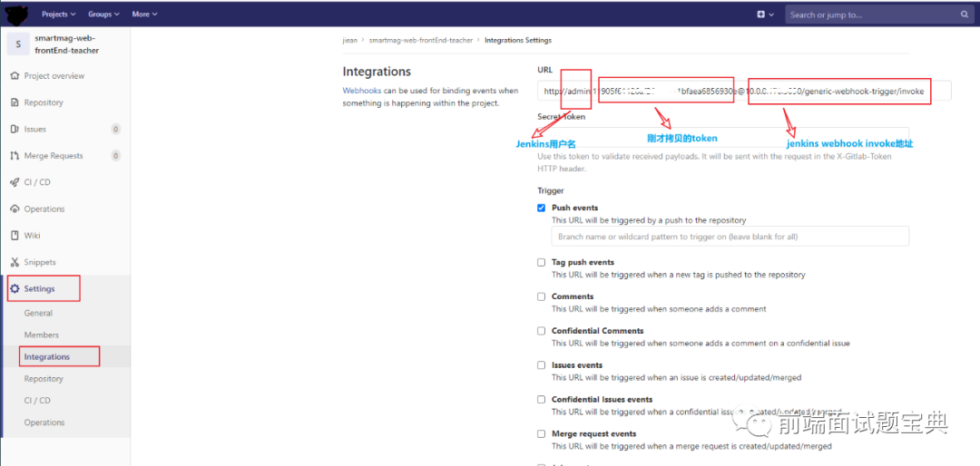This screenshot has height=466, width=980.
Task: Open Operations under Settings submenu
Action: pyautogui.click(x=44, y=422)
